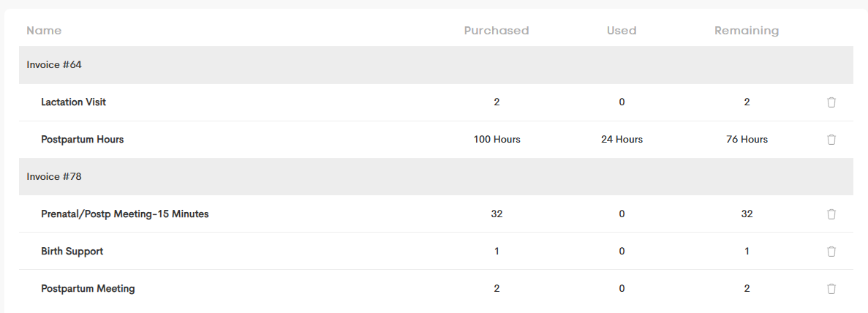Click the trash icon for Postpartum Hours

831,140
